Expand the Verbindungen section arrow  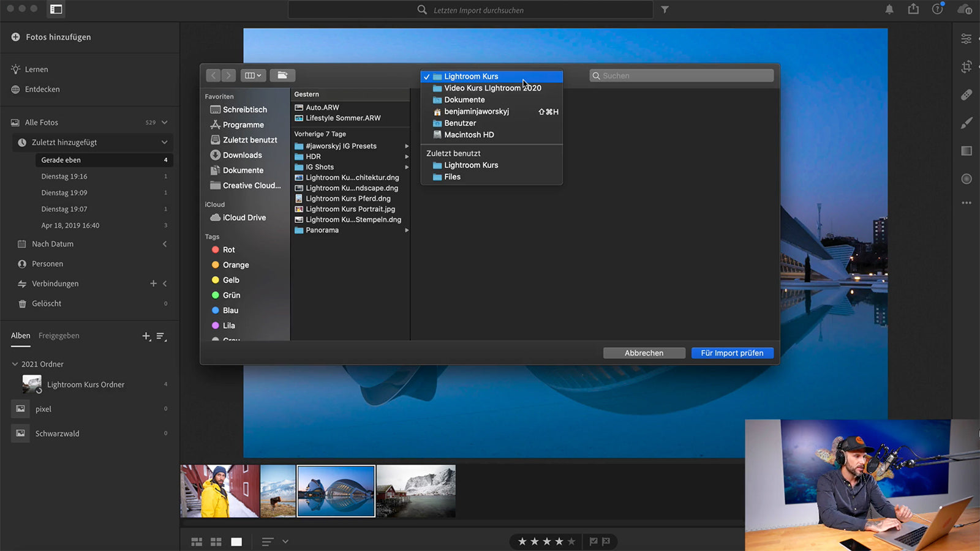(165, 283)
